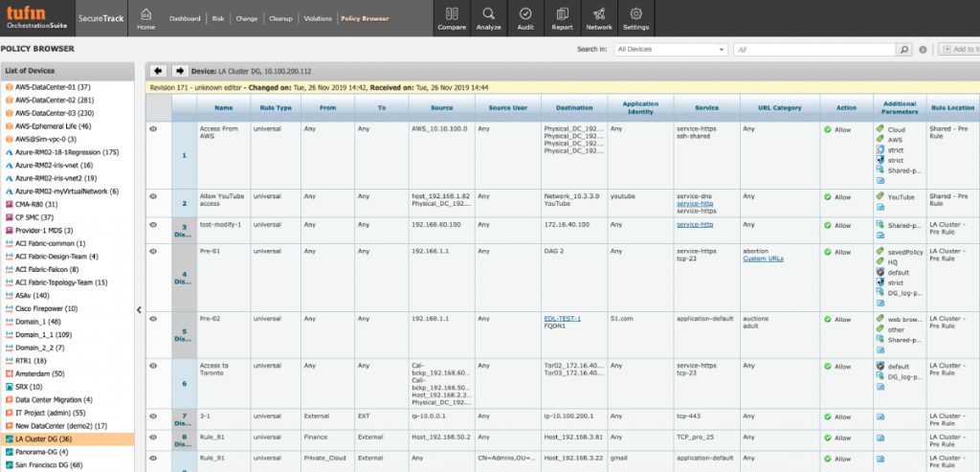Collapse the device list side panel
The width and height of the screenshot is (980, 472).
(140, 309)
